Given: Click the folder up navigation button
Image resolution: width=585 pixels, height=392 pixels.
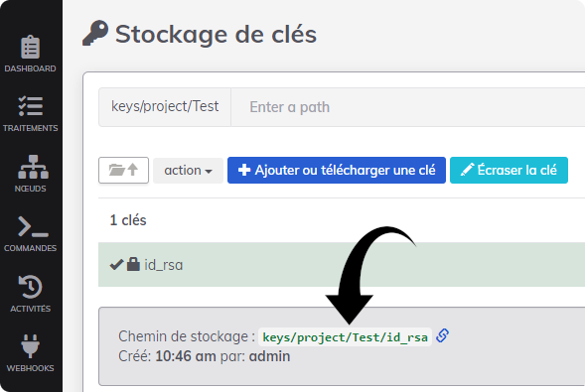Looking at the screenshot, I should pos(123,171).
